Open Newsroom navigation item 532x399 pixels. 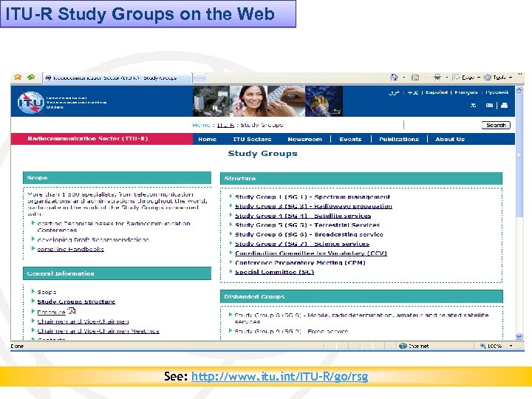304,139
